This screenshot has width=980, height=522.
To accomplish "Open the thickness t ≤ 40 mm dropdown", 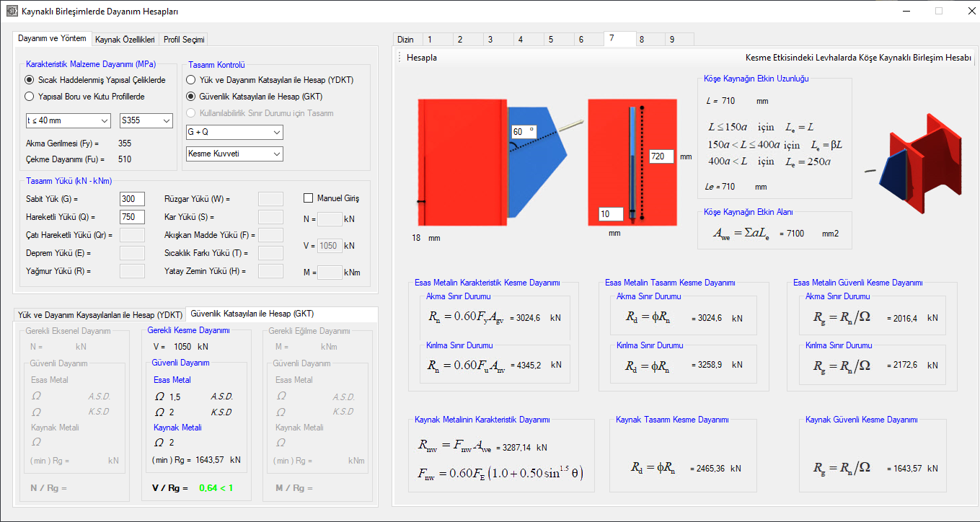I will click(x=68, y=120).
